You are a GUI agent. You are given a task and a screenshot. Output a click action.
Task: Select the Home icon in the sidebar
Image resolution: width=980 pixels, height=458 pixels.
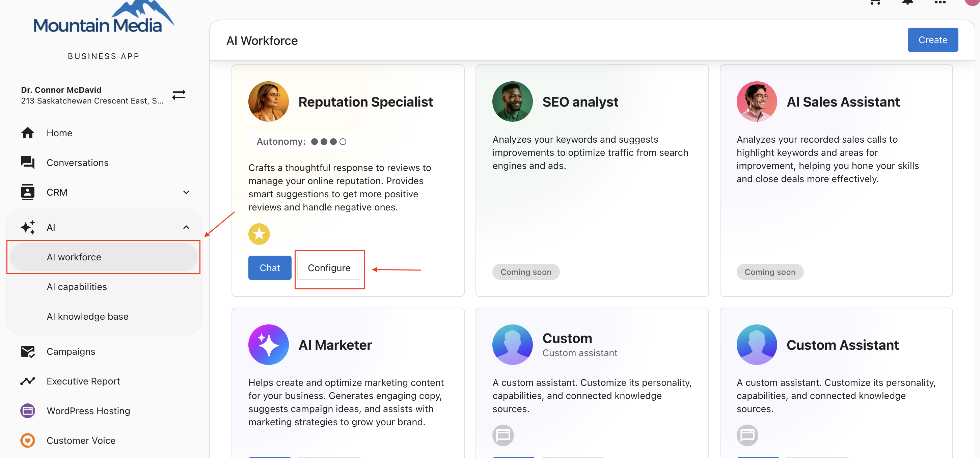[x=28, y=133]
